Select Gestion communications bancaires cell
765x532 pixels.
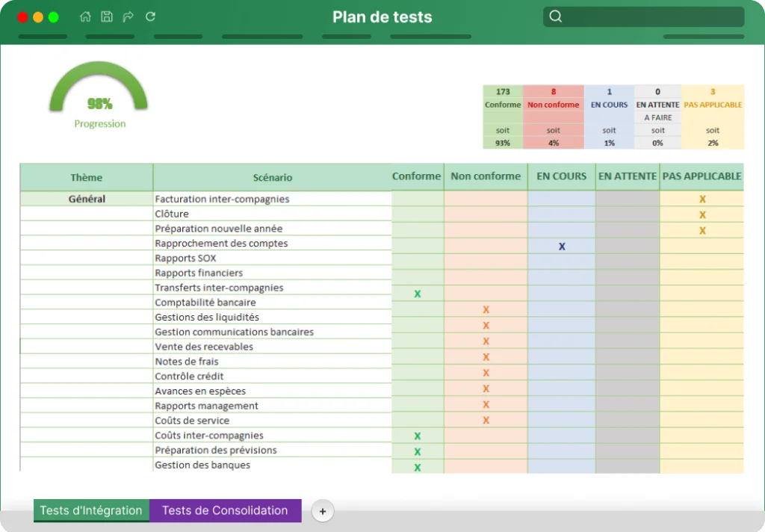(272, 332)
